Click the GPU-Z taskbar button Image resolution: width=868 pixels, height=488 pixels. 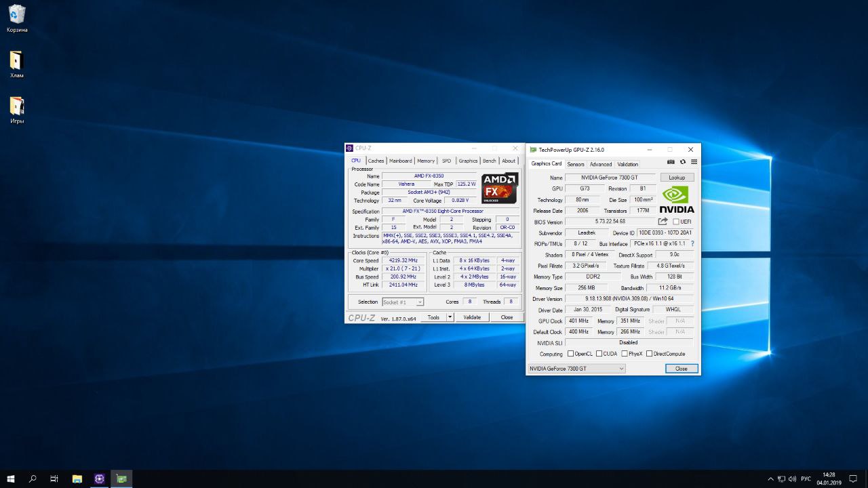(x=122, y=479)
